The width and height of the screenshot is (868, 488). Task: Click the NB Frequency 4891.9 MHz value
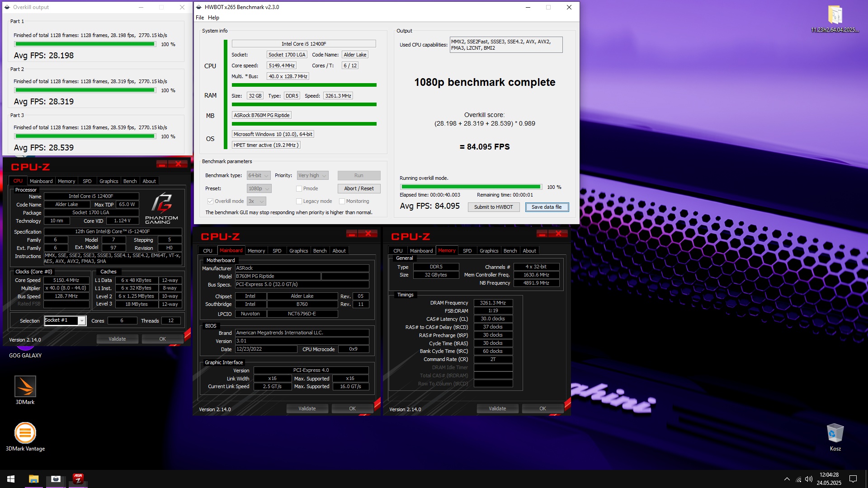pos(536,283)
